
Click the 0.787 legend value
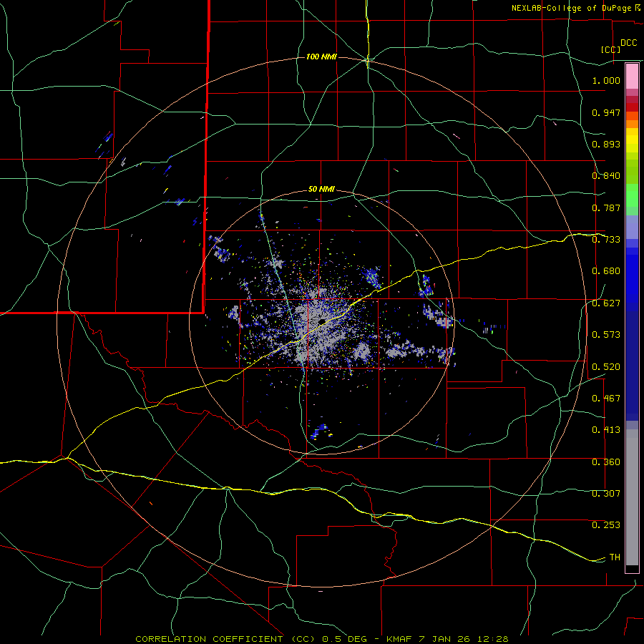(606, 208)
